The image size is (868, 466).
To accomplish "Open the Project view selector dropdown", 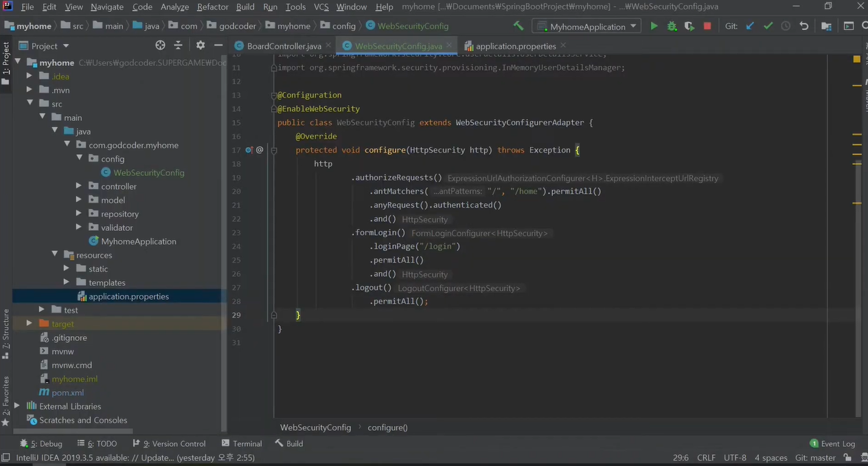I will (x=45, y=45).
